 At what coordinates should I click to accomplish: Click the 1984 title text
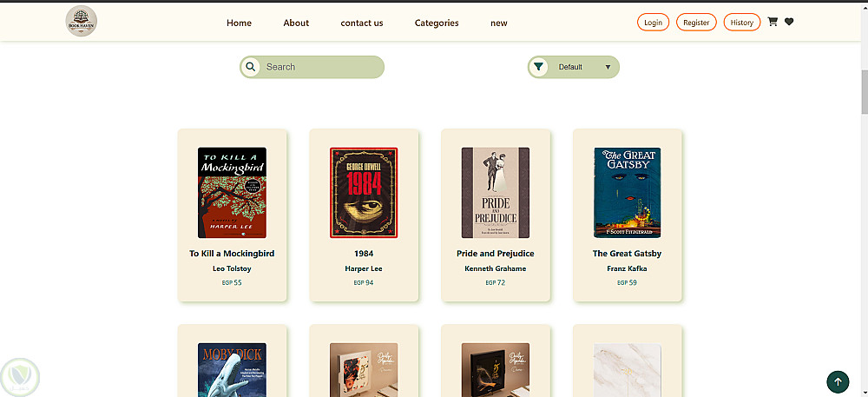[364, 254]
